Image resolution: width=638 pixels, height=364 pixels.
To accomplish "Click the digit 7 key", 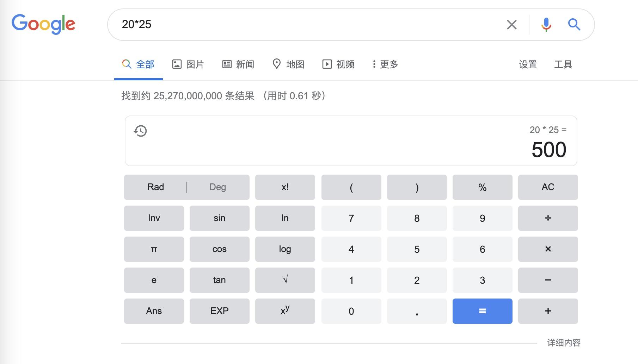I will point(351,218).
